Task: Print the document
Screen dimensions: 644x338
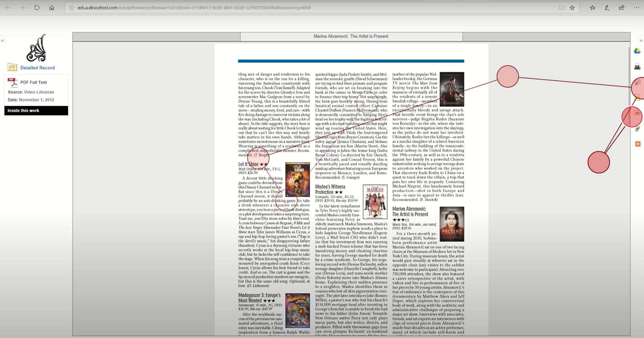Action: 637,67
